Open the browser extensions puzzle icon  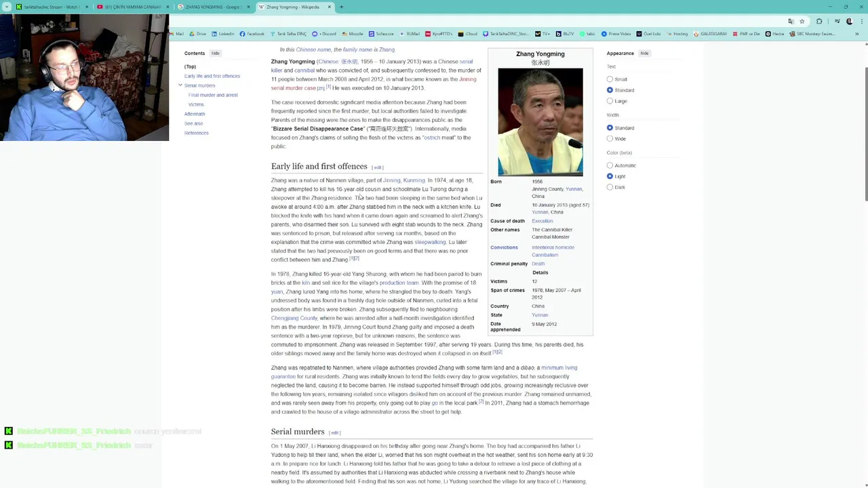[819, 21]
